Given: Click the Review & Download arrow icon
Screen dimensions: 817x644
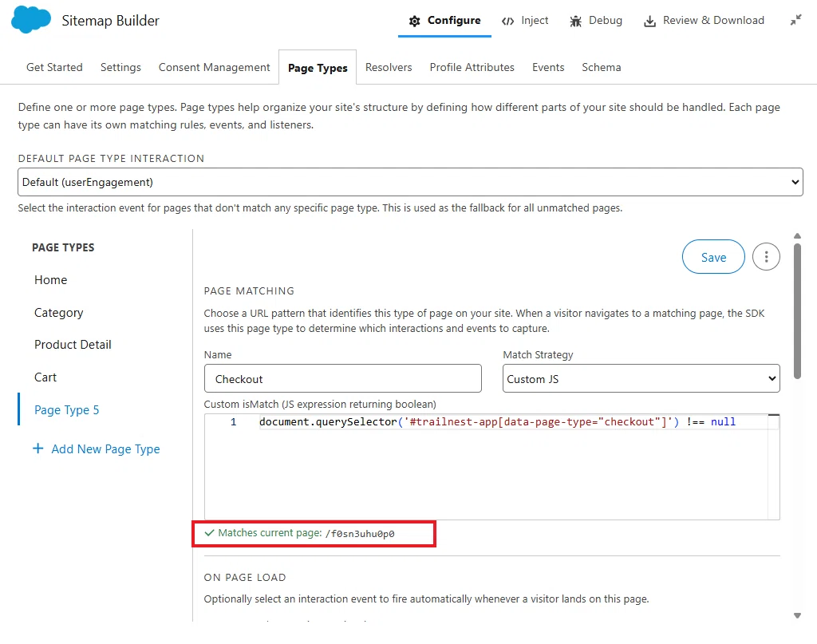Looking at the screenshot, I should [649, 21].
